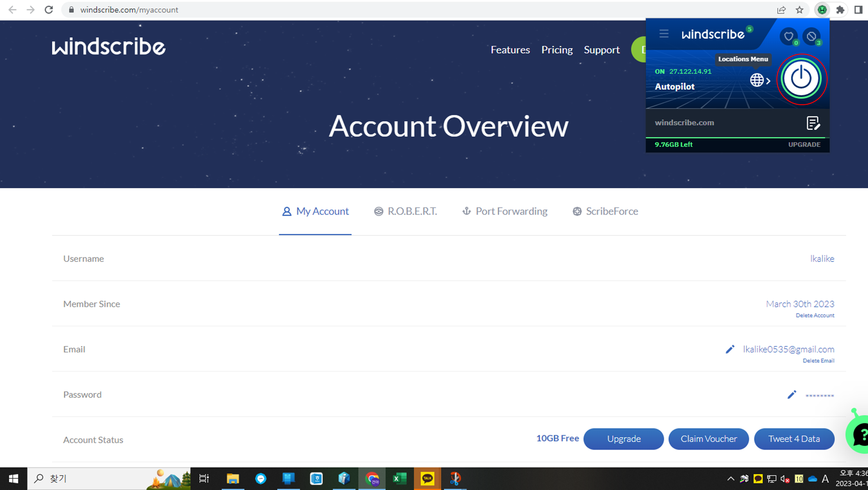This screenshot has height=490, width=868.
Task: Open the Support menu item
Action: 602,50
